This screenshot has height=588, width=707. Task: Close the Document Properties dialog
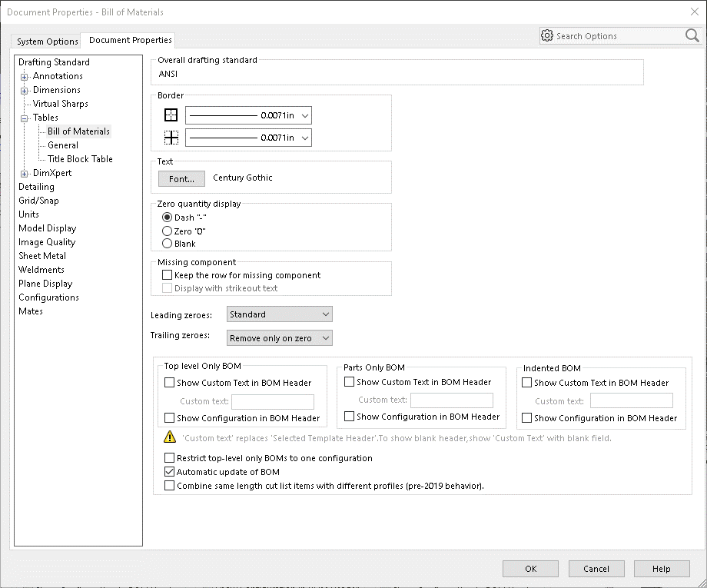tap(695, 12)
